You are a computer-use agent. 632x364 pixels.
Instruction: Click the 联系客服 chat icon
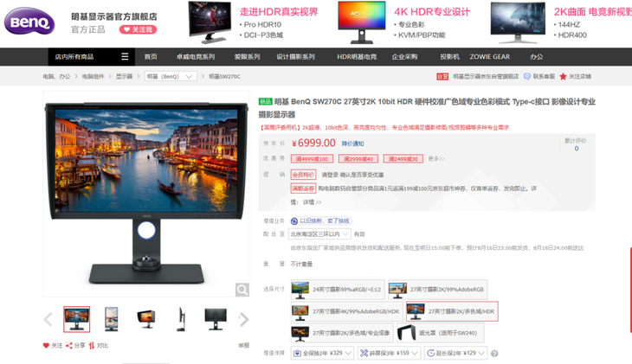[x=526, y=76]
